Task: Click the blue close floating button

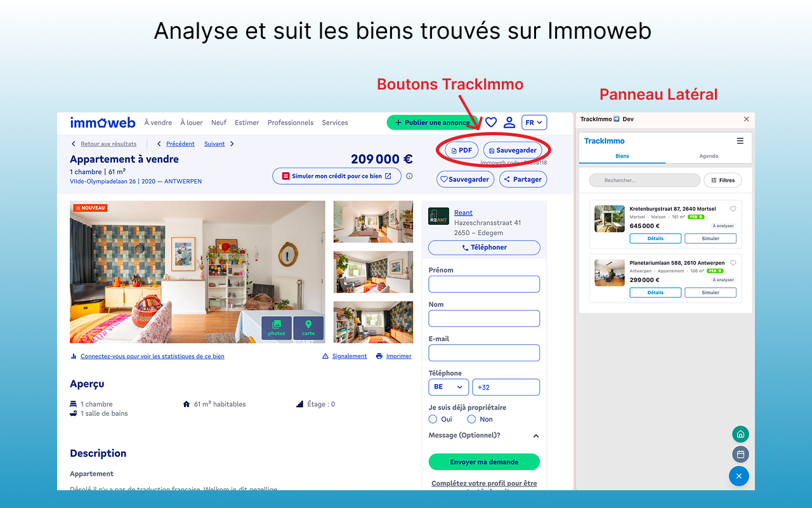Action: (x=739, y=476)
